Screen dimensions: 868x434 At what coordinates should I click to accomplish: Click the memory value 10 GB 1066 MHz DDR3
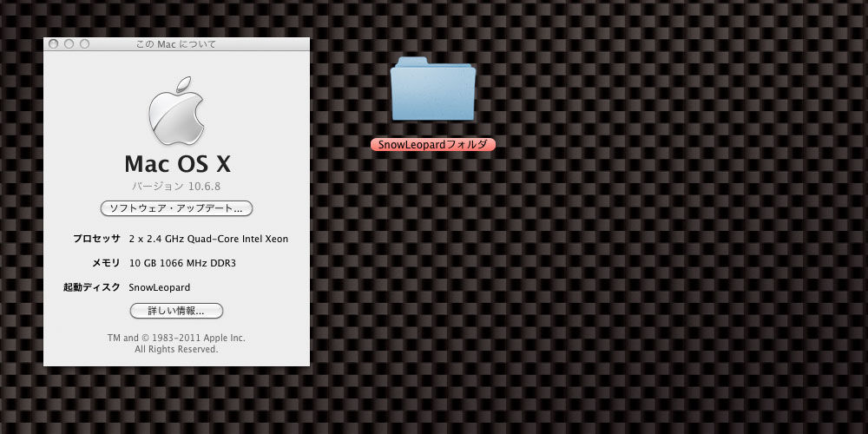tap(182, 263)
